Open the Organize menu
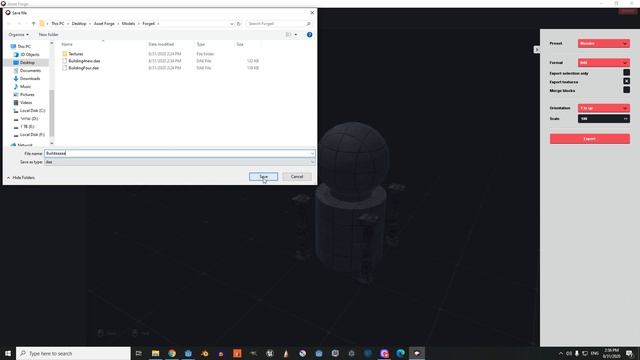The image size is (640, 360). point(18,35)
